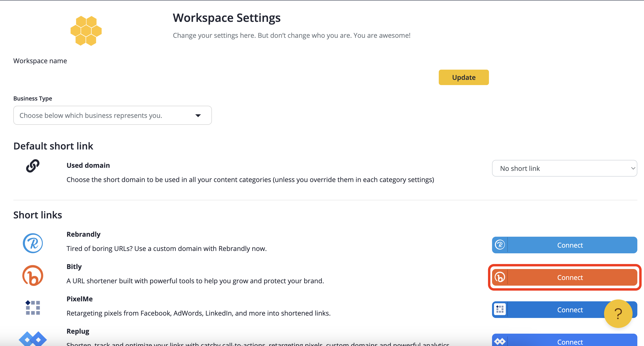644x346 pixels.
Task: Click the Rebrandly logo icon
Action: pyautogui.click(x=33, y=243)
